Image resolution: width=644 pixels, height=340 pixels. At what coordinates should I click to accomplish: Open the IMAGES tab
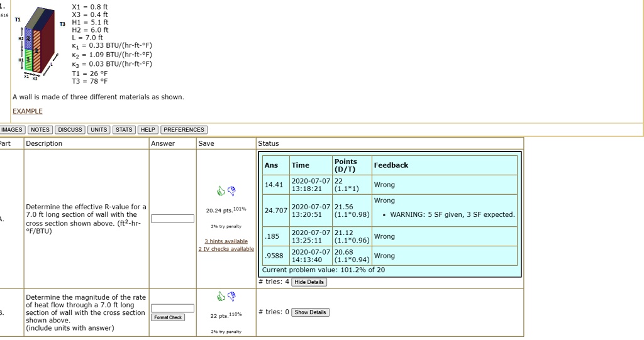coord(12,130)
